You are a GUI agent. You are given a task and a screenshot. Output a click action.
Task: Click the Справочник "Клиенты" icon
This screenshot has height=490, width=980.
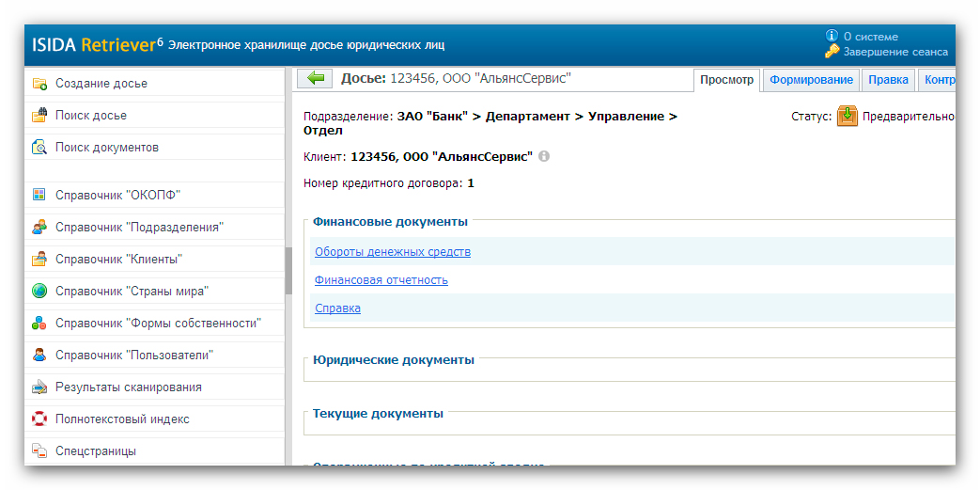pos(39,259)
